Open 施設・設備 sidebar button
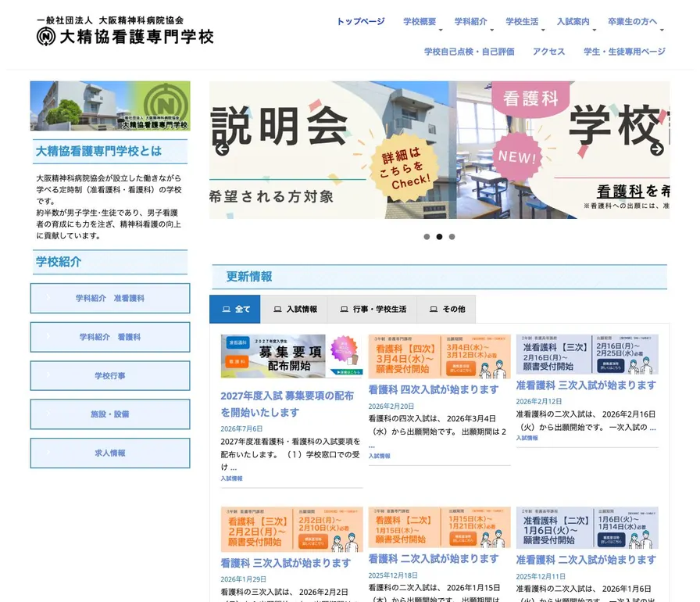The image size is (700, 602). pyautogui.click(x=110, y=414)
